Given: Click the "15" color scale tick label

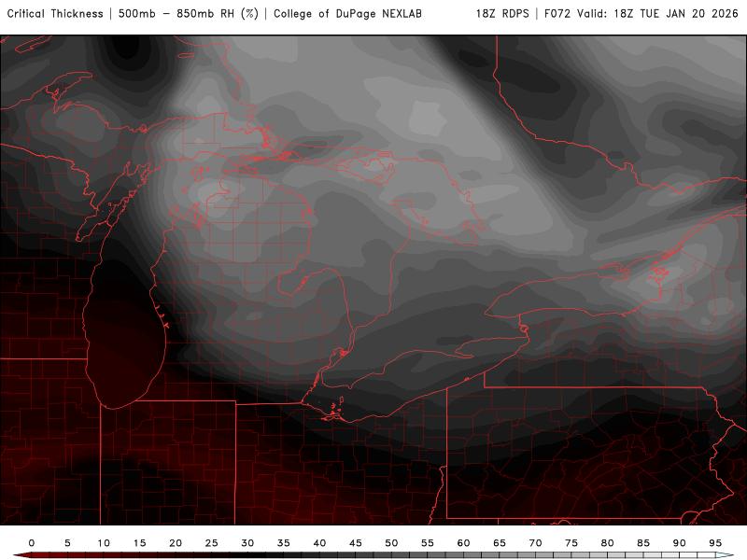Looking at the screenshot, I should coord(139,543).
